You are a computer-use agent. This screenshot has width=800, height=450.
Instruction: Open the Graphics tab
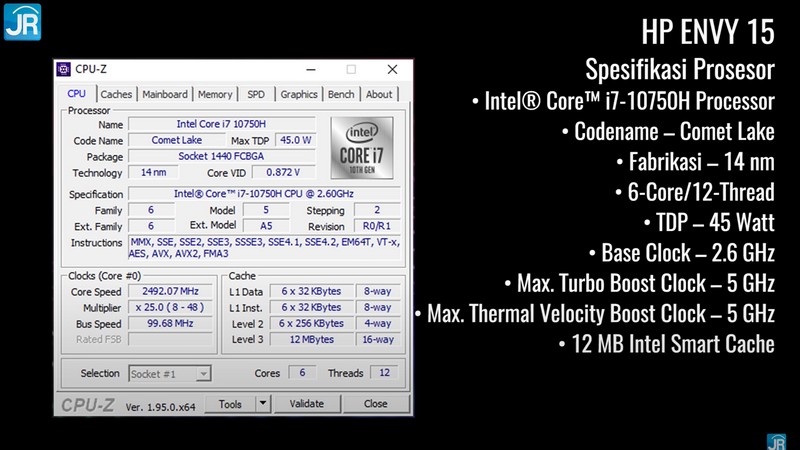click(x=299, y=95)
